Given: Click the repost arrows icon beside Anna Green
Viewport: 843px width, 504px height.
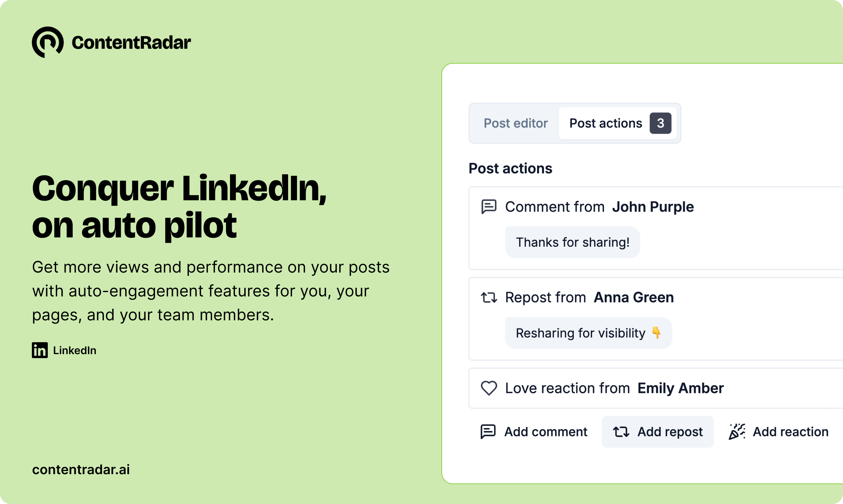Looking at the screenshot, I should point(489,297).
